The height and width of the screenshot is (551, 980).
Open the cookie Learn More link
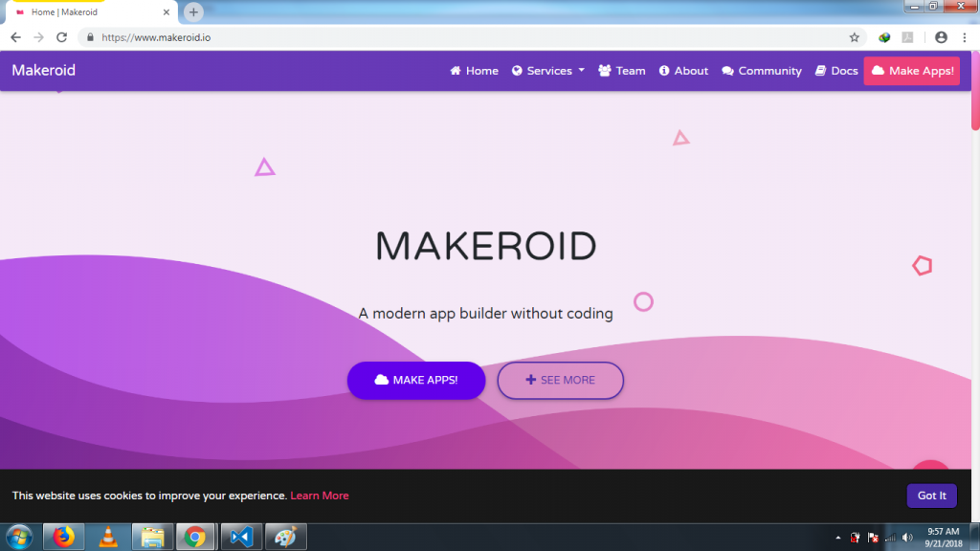[320, 496]
